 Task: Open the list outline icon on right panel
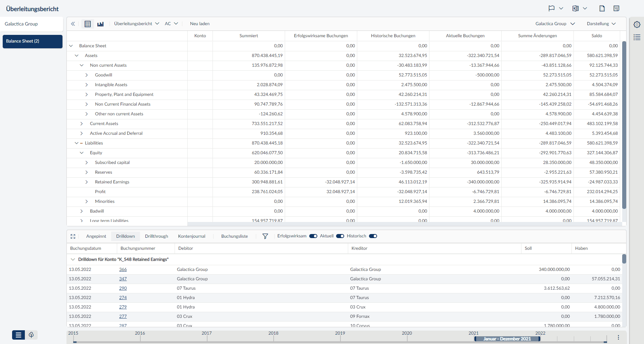(637, 37)
